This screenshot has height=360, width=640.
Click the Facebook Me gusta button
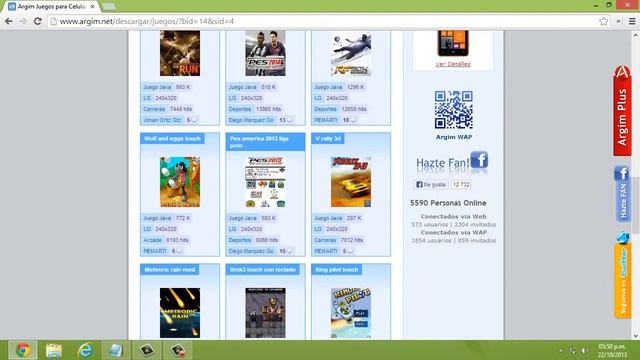[431, 185]
